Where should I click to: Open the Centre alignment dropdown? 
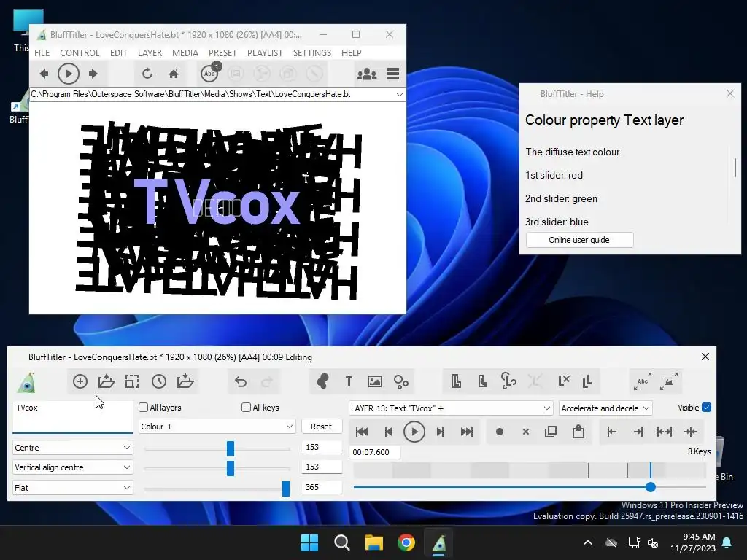[72, 448]
